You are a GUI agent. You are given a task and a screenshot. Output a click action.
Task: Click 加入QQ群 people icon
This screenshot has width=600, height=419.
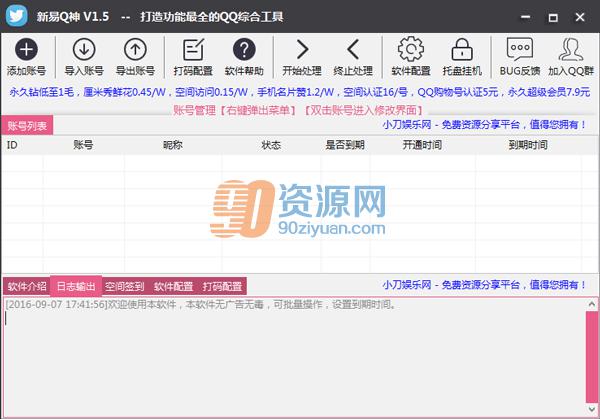pyautogui.click(x=571, y=49)
